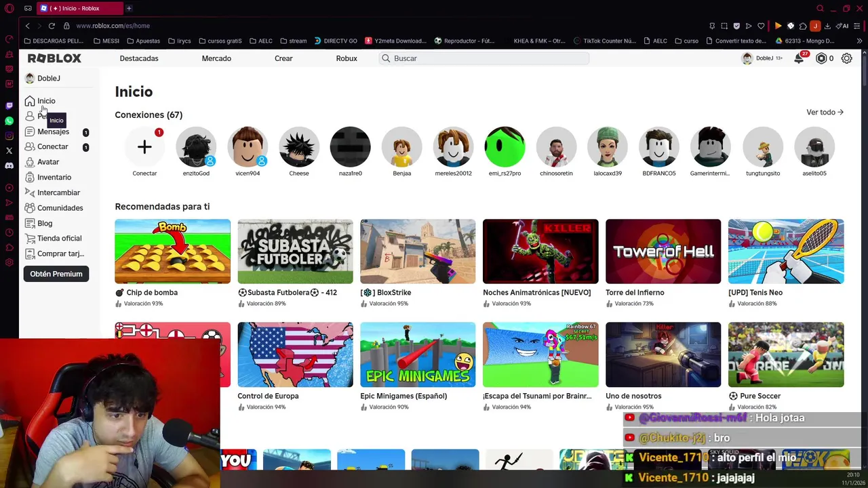This screenshot has height=488, width=868.
Task: Click the DobleJ avatar in top bar
Action: (747, 58)
